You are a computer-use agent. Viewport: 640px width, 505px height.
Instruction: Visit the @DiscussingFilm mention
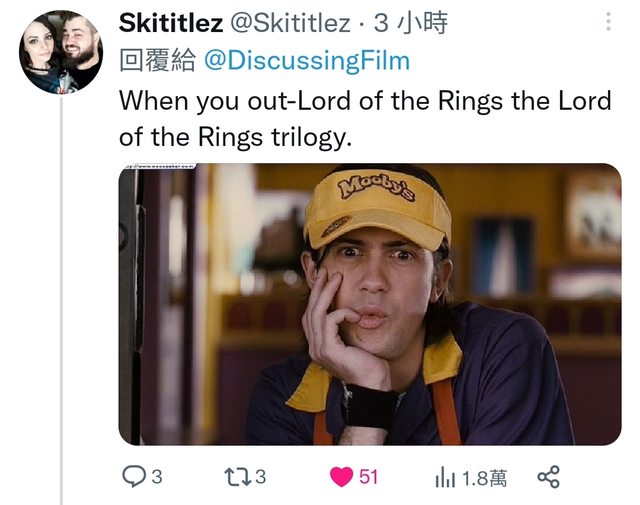tap(307, 60)
